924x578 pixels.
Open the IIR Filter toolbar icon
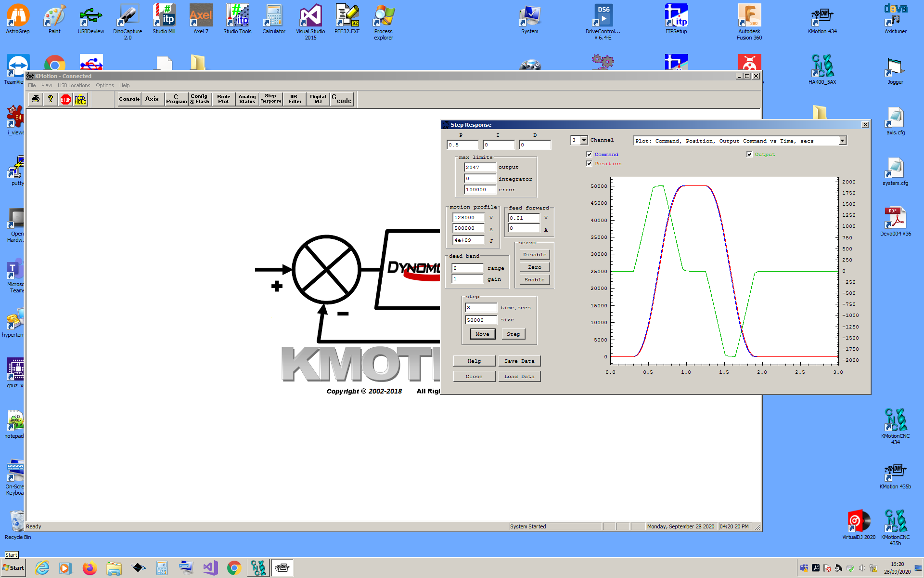[x=295, y=99]
